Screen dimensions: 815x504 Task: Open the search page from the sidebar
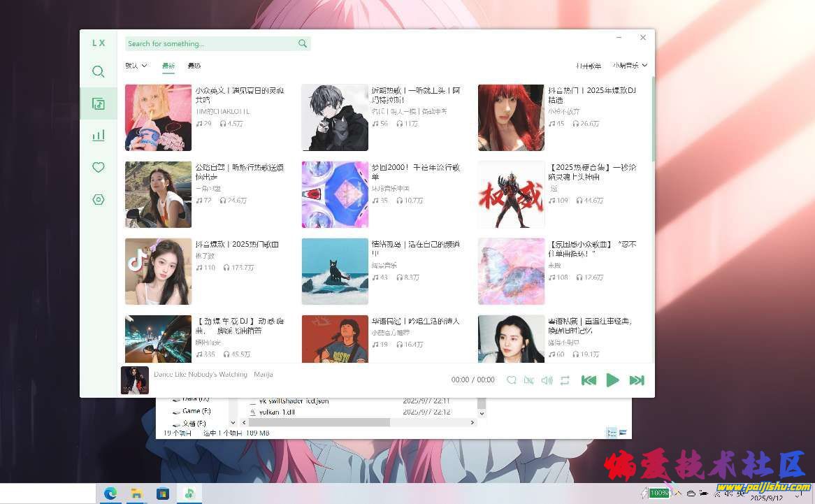[99, 71]
